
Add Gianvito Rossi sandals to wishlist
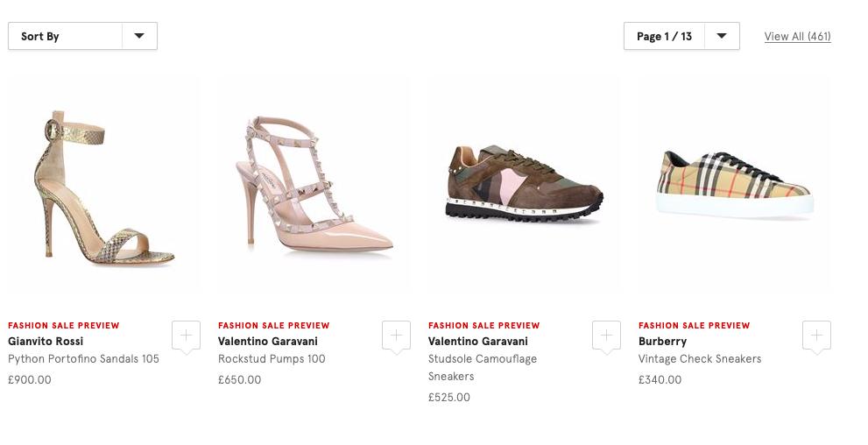186,336
